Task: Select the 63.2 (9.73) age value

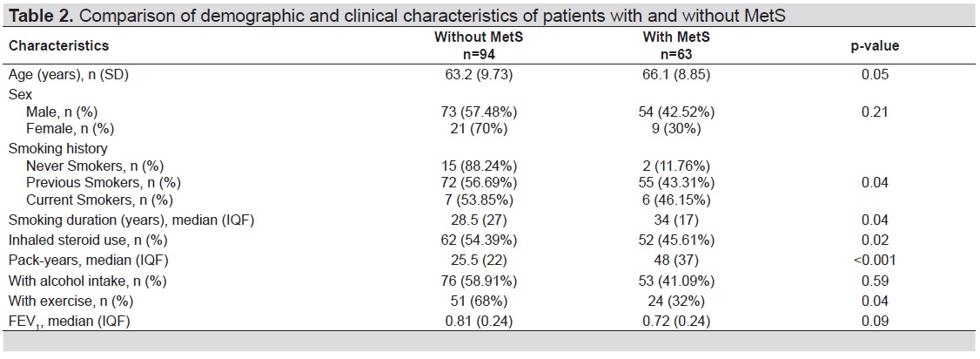Action: [x=479, y=75]
